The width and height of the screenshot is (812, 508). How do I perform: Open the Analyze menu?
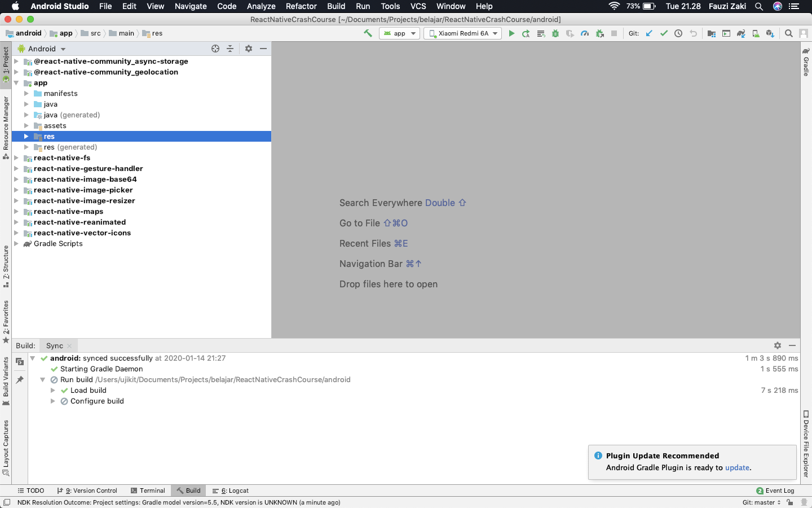click(x=261, y=6)
